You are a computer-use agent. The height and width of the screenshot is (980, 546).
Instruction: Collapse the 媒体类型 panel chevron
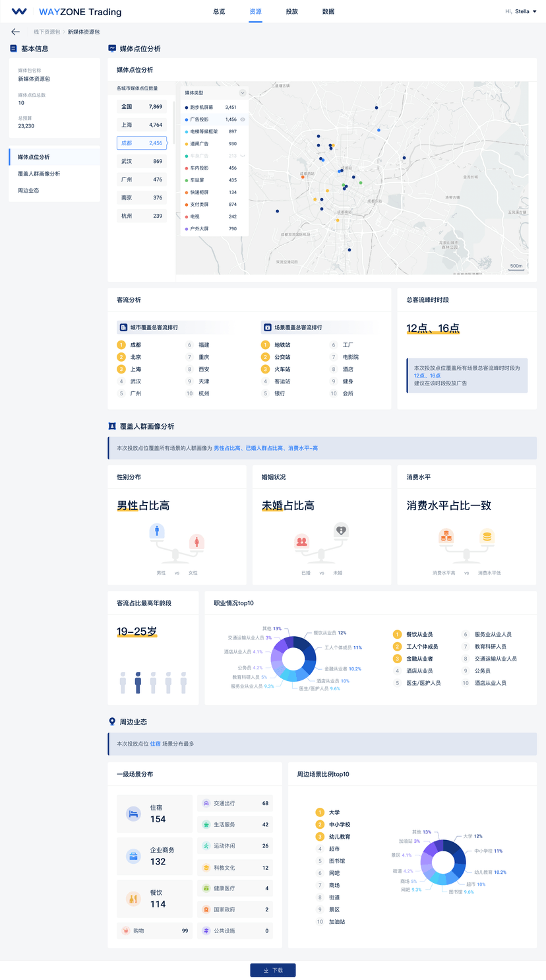(x=242, y=93)
